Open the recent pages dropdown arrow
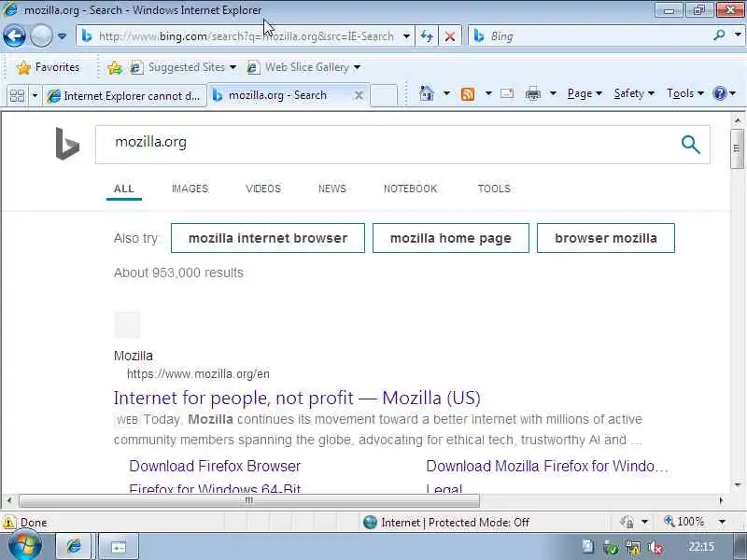Viewport: 747px width, 560px height. click(62, 36)
